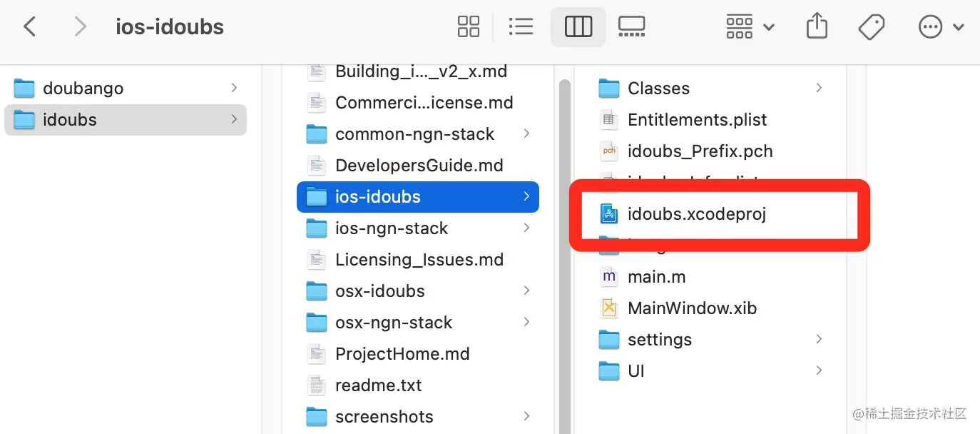Image resolution: width=980 pixels, height=434 pixels.
Task: Click the pch icon of idoubs_Prefix.pch
Action: [608, 151]
